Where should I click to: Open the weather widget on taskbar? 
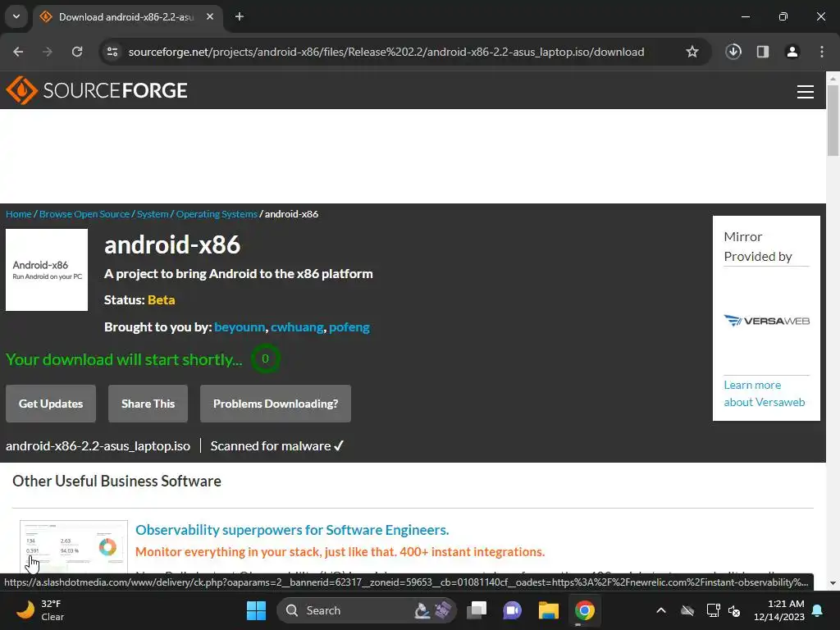click(39, 610)
